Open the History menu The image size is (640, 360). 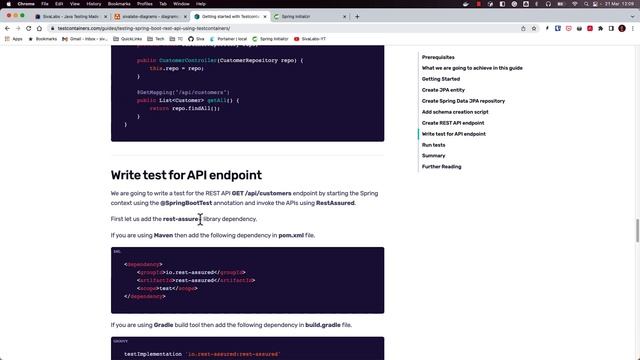tap(93, 4)
